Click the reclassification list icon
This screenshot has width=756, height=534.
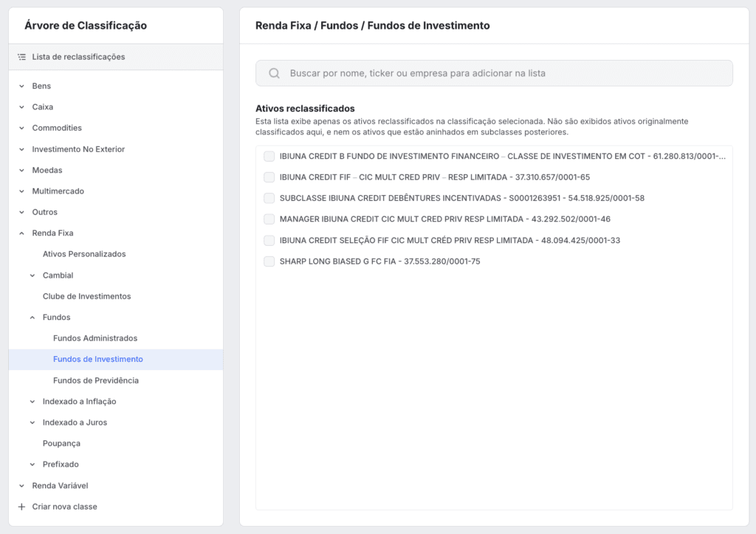click(21, 57)
